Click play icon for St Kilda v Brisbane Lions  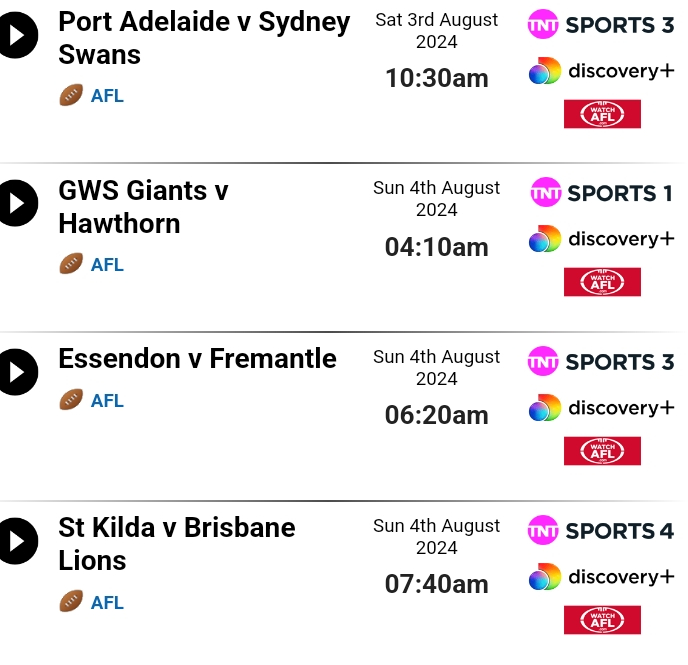pyautogui.click(x=17, y=541)
